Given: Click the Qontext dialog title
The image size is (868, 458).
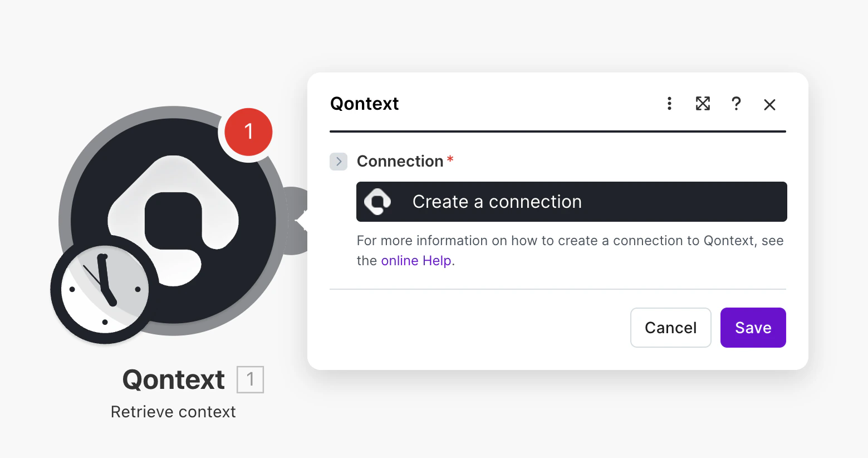Looking at the screenshot, I should pos(364,104).
